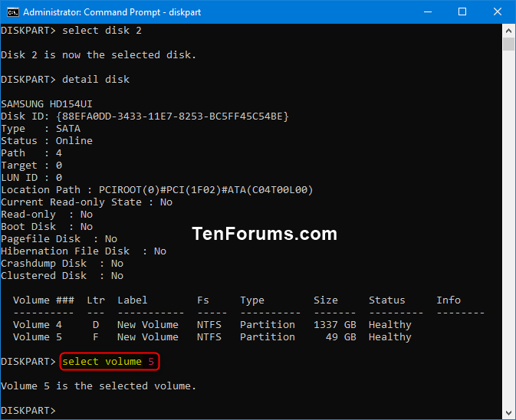Click the window title 'Administrator: Command Prompt - diskpart'
This screenshot has width=516, height=420.
112,12
